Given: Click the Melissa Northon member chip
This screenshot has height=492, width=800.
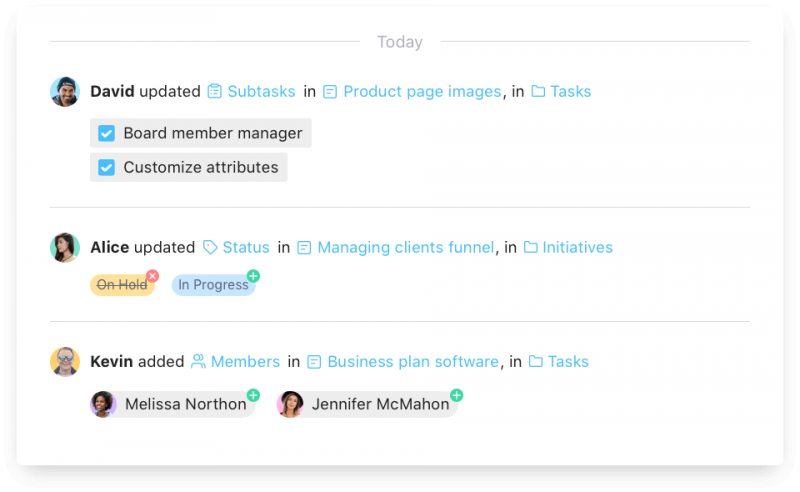Looking at the screenshot, I should [172, 404].
